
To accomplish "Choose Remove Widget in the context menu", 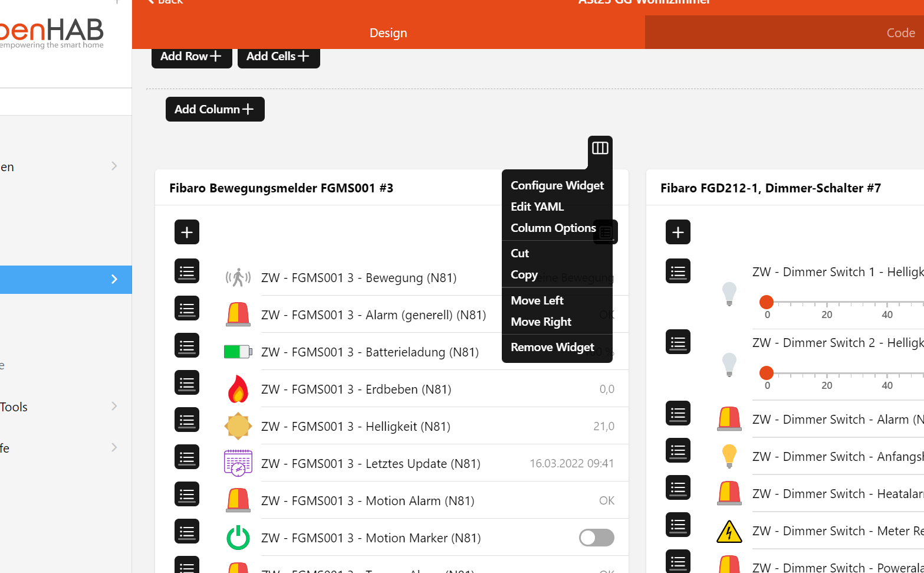I will point(553,347).
